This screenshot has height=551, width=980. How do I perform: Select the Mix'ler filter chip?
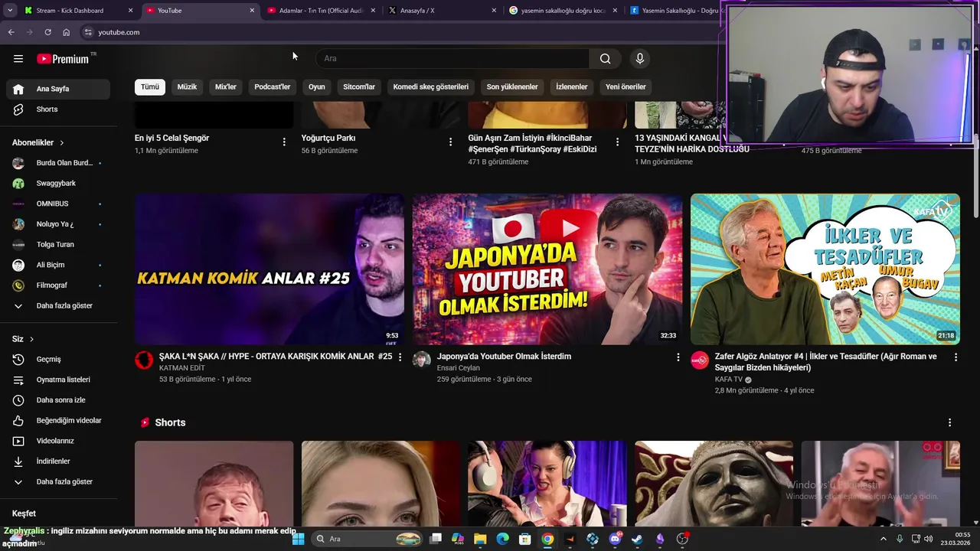click(x=226, y=86)
